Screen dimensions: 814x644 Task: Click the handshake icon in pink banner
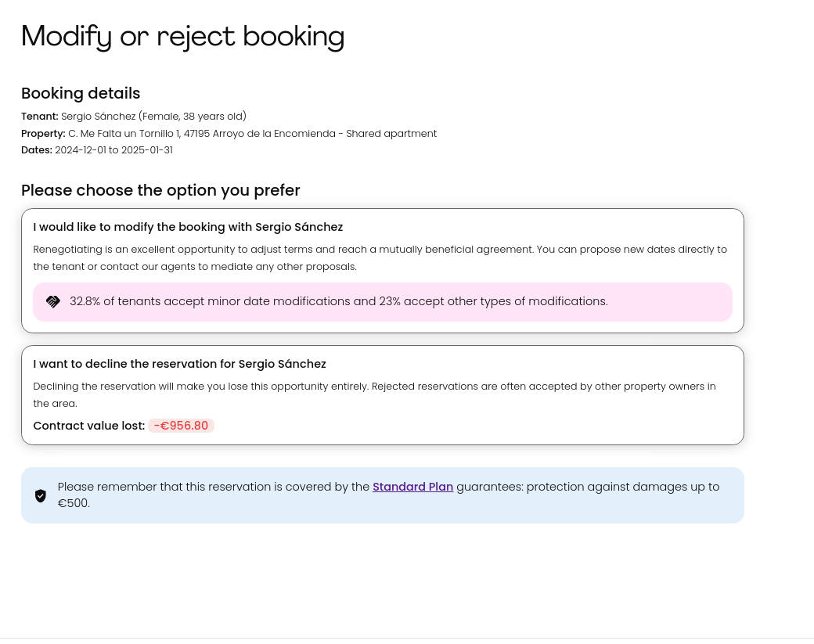tap(53, 302)
